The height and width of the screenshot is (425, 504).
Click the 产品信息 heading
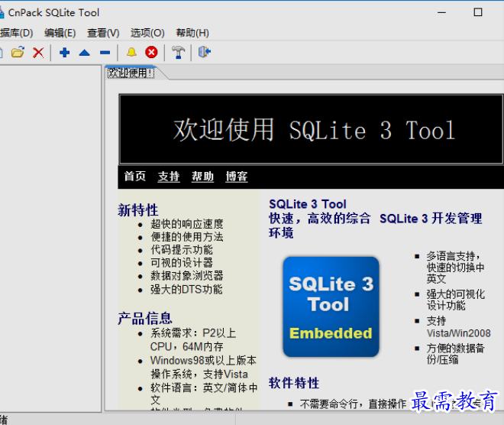point(145,319)
